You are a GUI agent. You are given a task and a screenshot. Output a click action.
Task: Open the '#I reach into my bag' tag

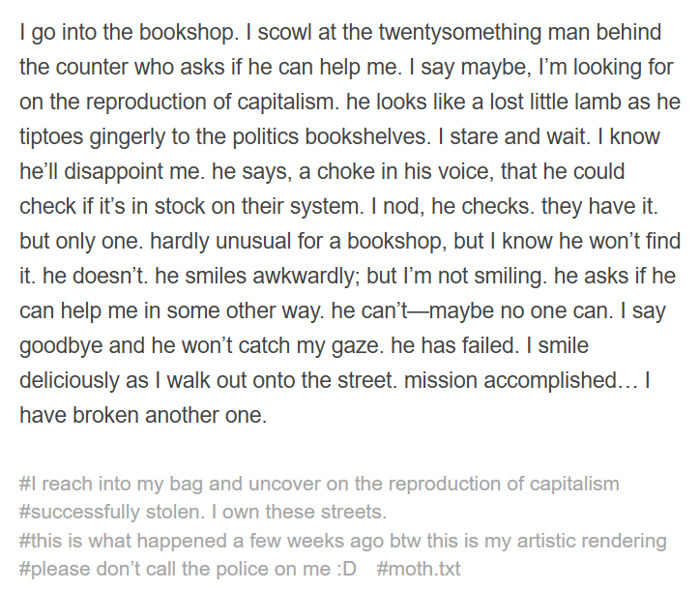(319, 484)
